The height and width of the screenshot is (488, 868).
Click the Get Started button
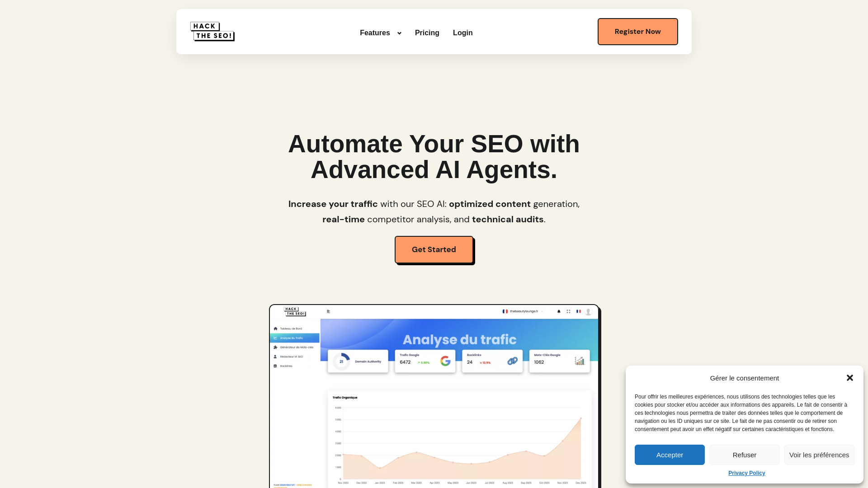coord(434,249)
